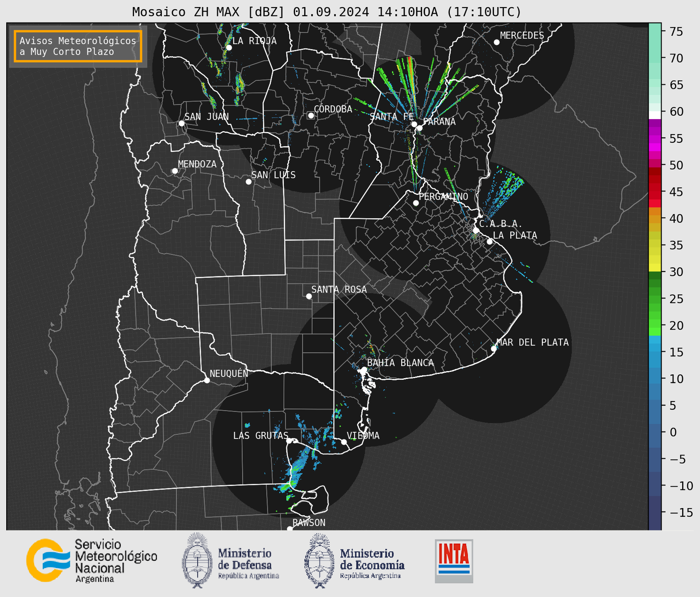
Task: Click the Ministerio de Economía text
Action: tap(372, 563)
